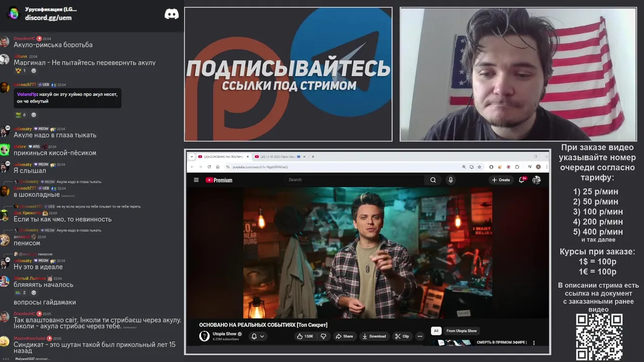Click the YouTube search magnifier button
The width and height of the screenshot is (644, 362).
tap(433, 180)
